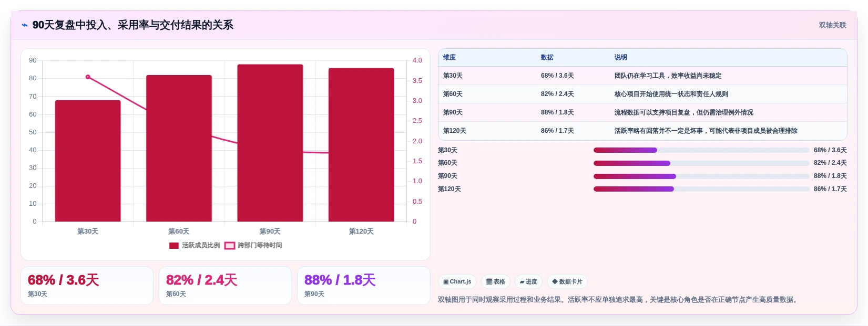Click the 第120天 bar in the chart
This screenshot has height=326, width=868.
point(361,145)
